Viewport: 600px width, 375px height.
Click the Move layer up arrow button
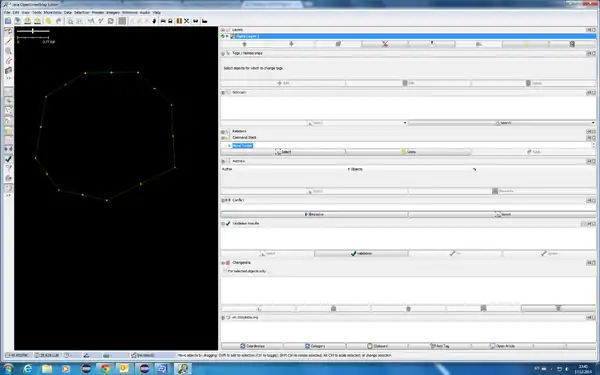coord(244,44)
